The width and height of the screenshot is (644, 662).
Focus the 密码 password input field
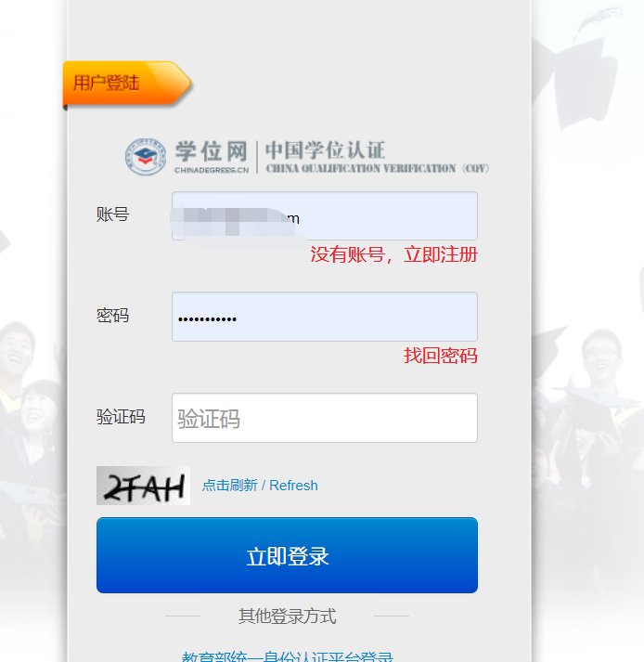pos(325,317)
